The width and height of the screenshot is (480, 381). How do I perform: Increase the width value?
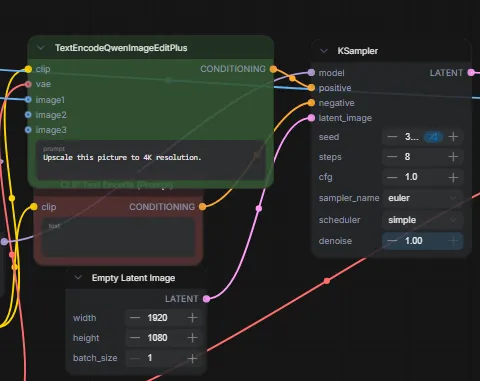click(x=192, y=318)
